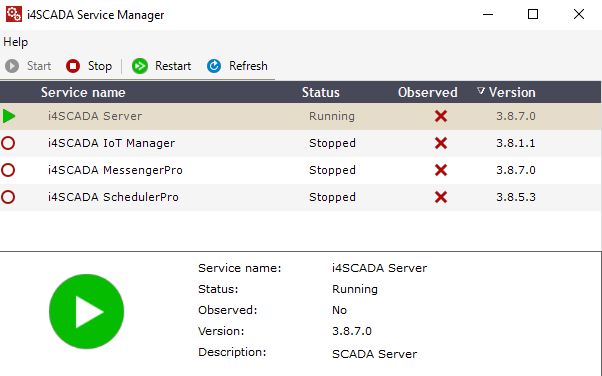Click i4SCADA Server value in details panel
602x376 pixels.
(379, 268)
